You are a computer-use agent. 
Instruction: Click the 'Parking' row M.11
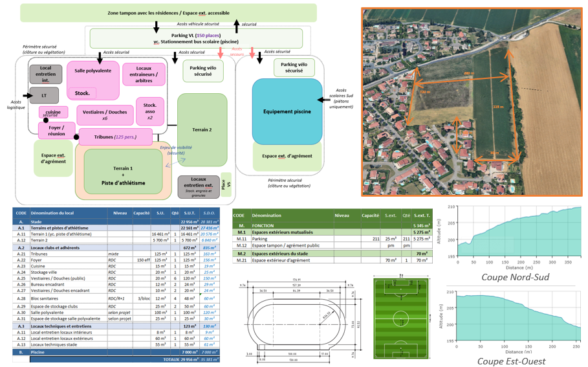pyautogui.click(x=332, y=239)
